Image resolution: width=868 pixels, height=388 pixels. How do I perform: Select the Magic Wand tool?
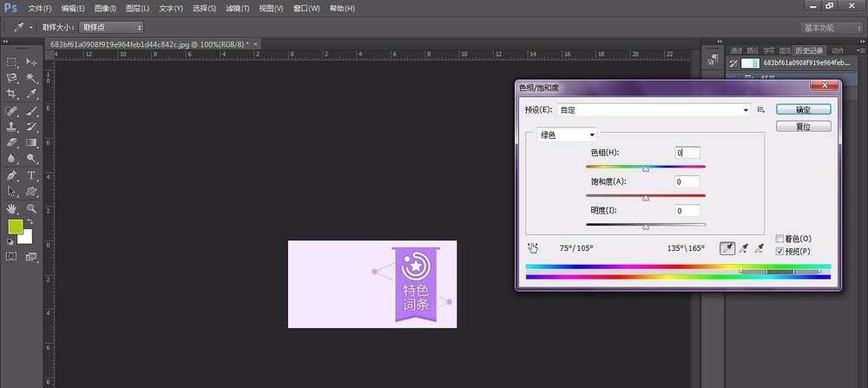[32, 77]
